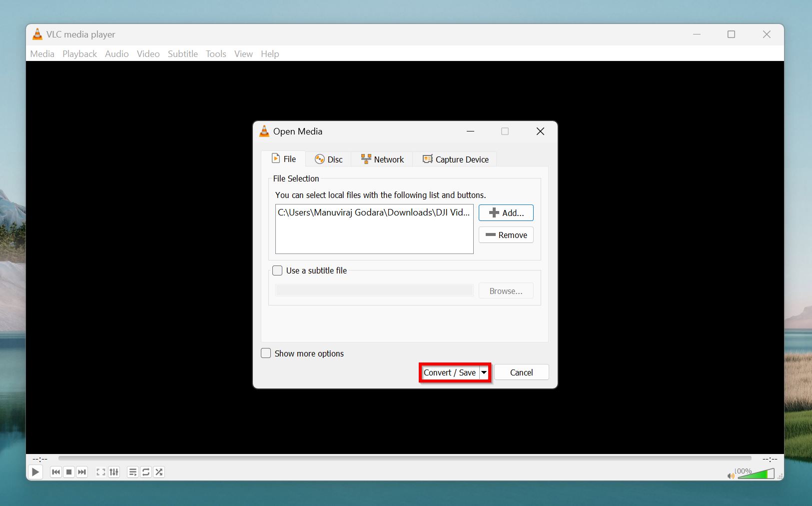Stop playback with the Stop button
Image resolution: width=812 pixels, height=506 pixels.
coord(69,472)
